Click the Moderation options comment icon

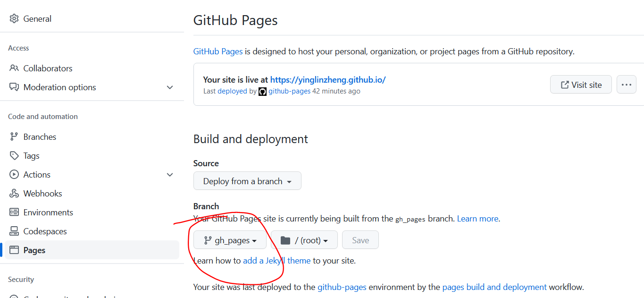tap(14, 87)
